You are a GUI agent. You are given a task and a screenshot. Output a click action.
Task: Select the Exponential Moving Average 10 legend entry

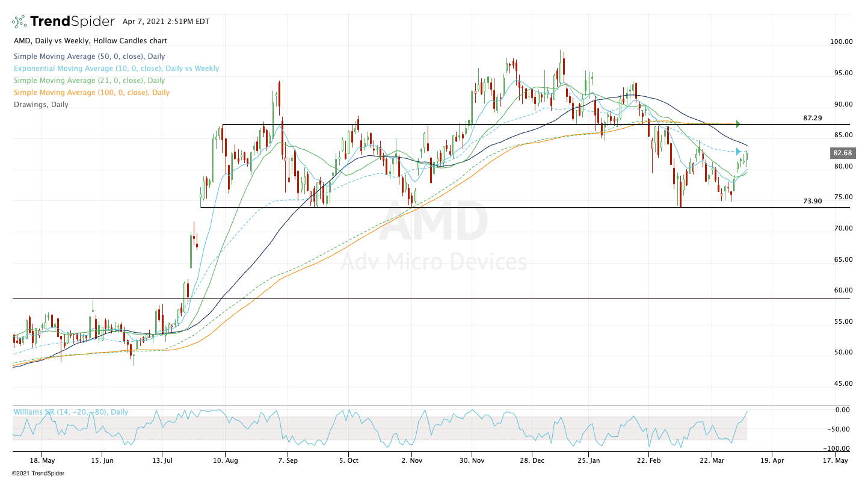tap(116, 69)
